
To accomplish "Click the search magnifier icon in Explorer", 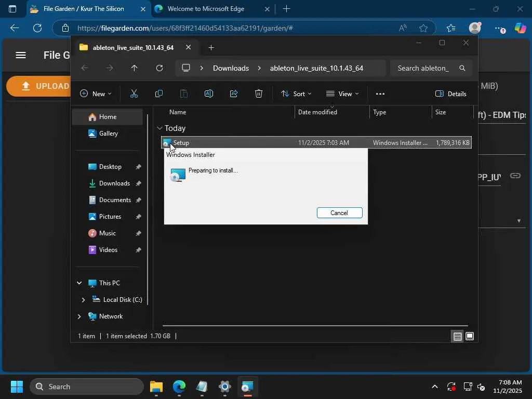I will (462, 68).
